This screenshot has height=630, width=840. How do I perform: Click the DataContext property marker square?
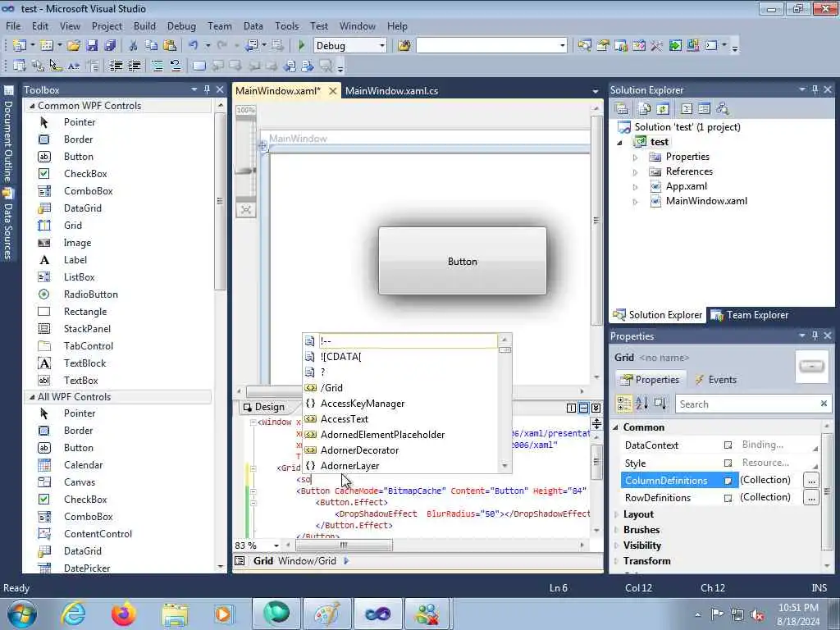tap(728, 445)
